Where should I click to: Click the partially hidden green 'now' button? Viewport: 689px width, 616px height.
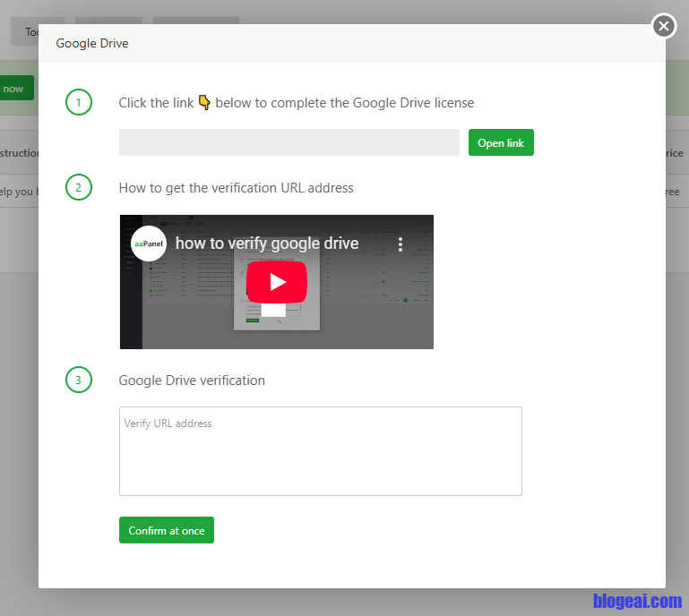pos(16,89)
